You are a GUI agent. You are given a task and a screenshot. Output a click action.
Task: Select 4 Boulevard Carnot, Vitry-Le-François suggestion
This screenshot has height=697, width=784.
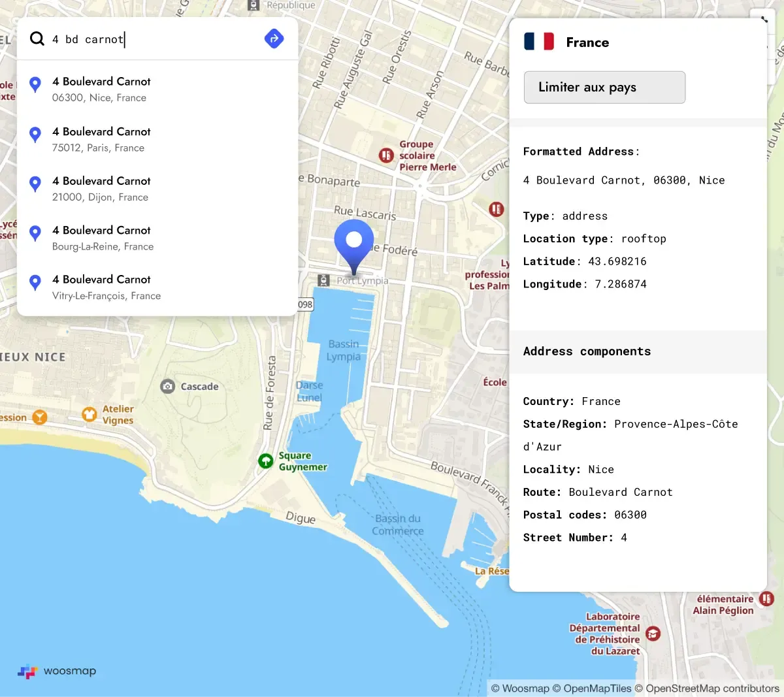pyautogui.click(x=157, y=287)
